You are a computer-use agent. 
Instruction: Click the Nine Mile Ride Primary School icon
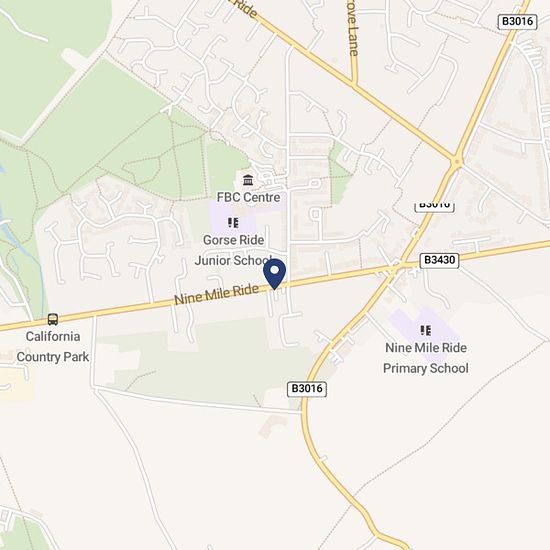pos(425,330)
